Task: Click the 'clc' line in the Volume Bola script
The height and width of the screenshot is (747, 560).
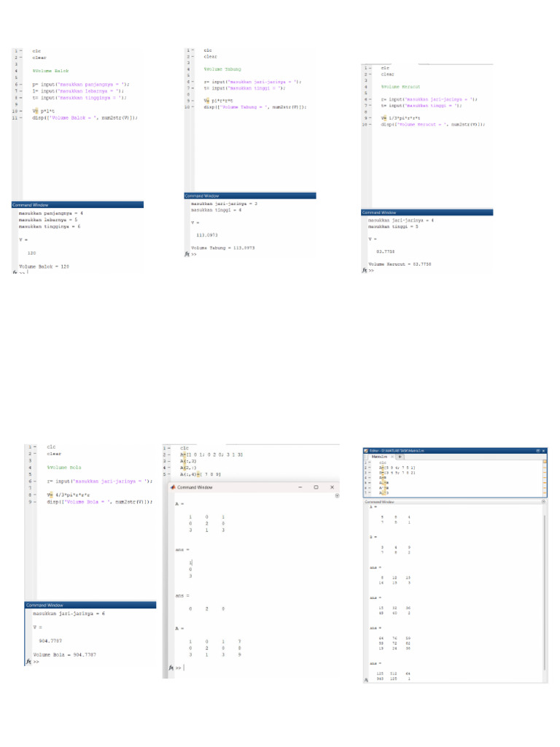Action: [x=52, y=447]
